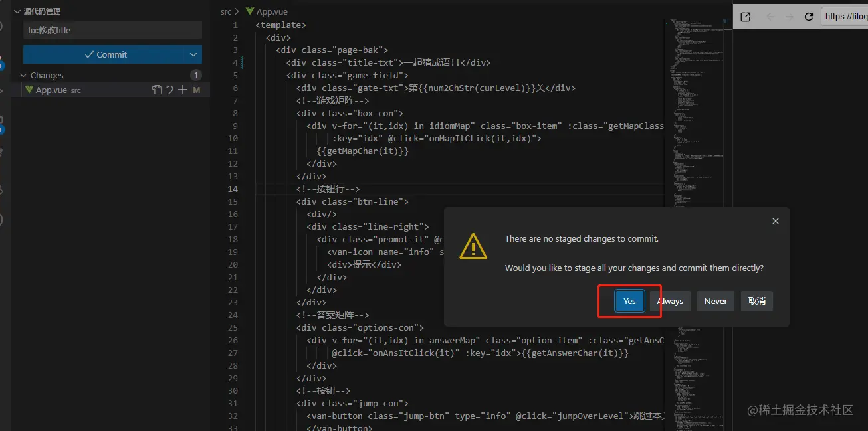The image size is (868, 431).
Task: Choose Always in the dialog
Action: tap(670, 301)
